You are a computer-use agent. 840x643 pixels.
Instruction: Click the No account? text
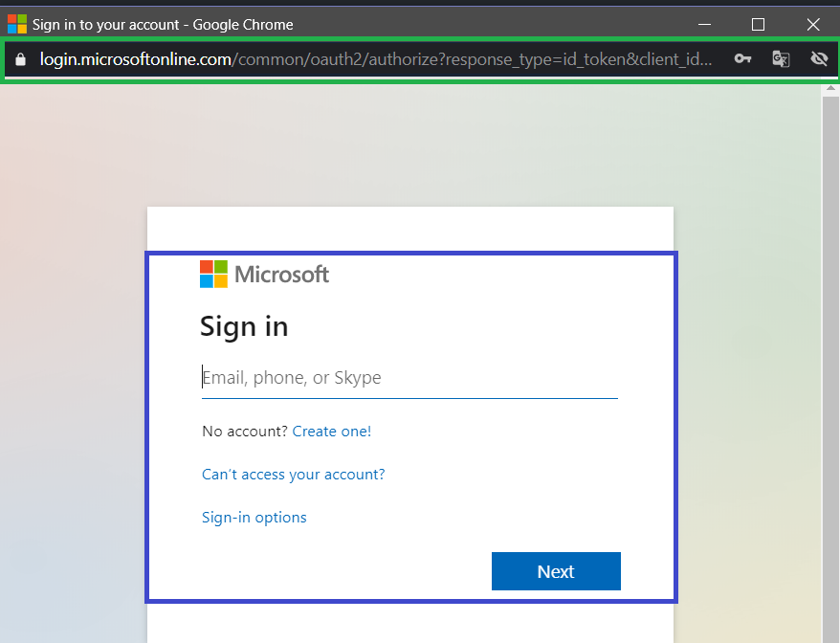tap(245, 432)
